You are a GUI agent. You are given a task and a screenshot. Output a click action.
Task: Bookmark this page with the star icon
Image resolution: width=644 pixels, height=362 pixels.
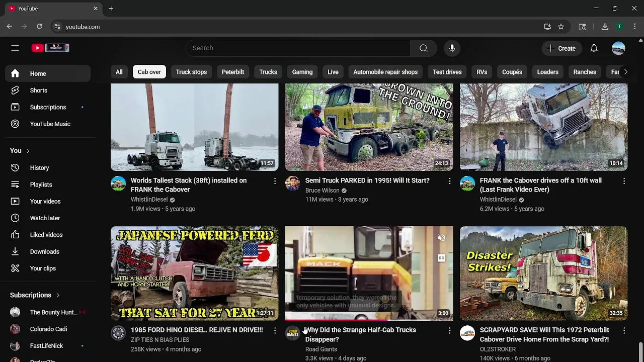[x=561, y=27]
